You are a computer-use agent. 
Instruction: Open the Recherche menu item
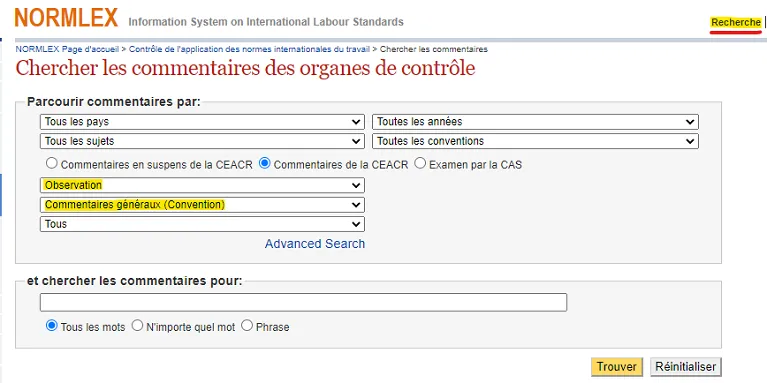click(736, 23)
